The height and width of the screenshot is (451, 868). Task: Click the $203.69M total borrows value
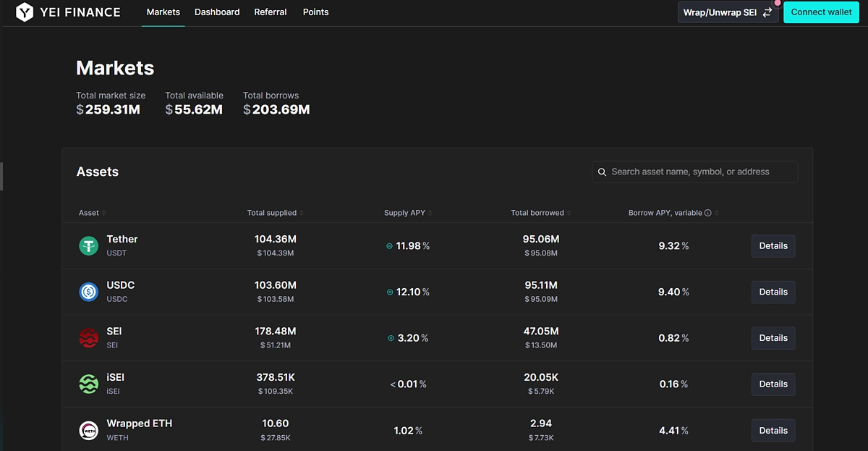point(276,110)
